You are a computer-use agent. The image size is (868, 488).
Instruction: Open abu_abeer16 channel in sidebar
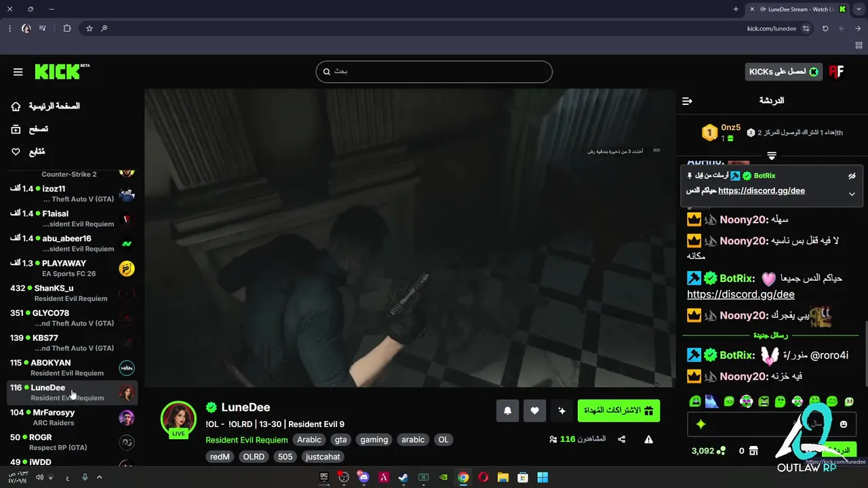[x=72, y=243]
